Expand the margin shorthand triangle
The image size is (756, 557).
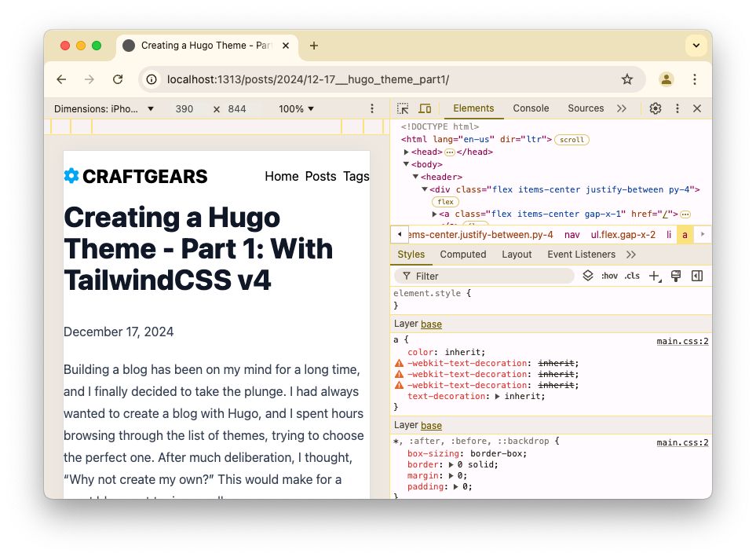451,476
